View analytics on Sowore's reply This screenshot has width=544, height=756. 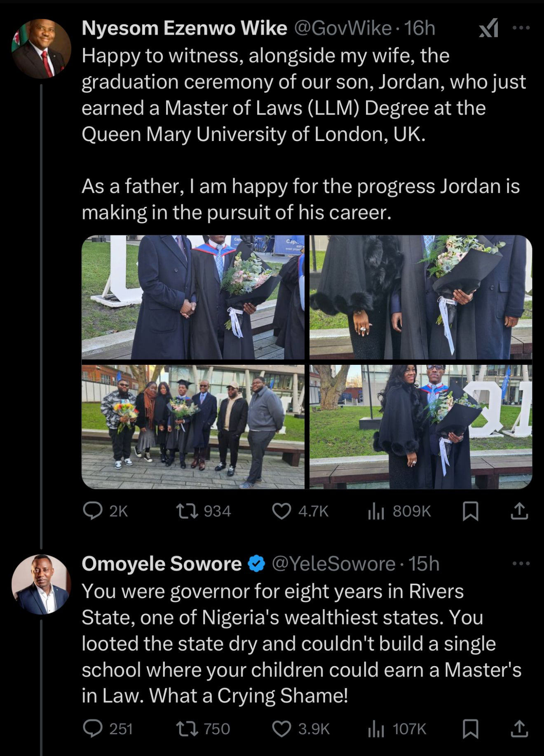376,728
